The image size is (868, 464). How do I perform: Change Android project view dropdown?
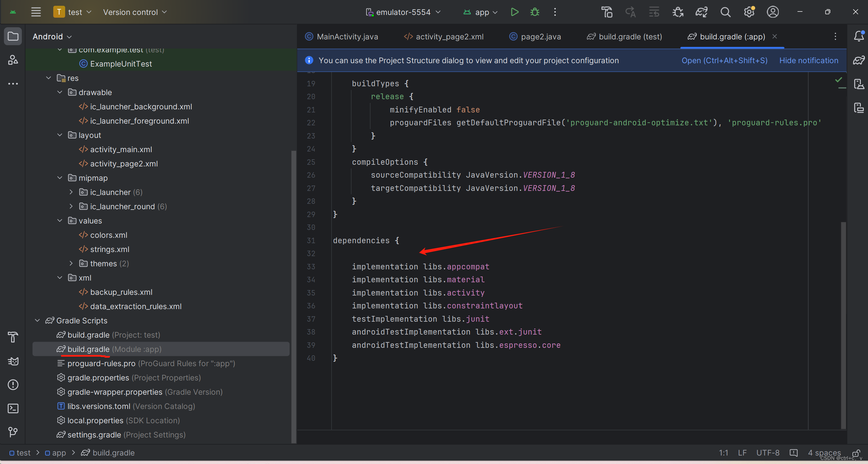tap(52, 36)
